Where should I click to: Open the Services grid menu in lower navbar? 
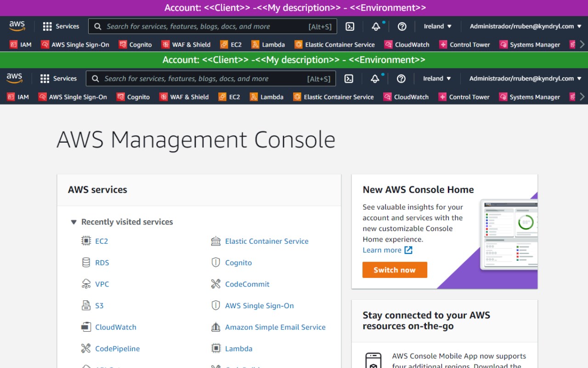click(x=58, y=79)
